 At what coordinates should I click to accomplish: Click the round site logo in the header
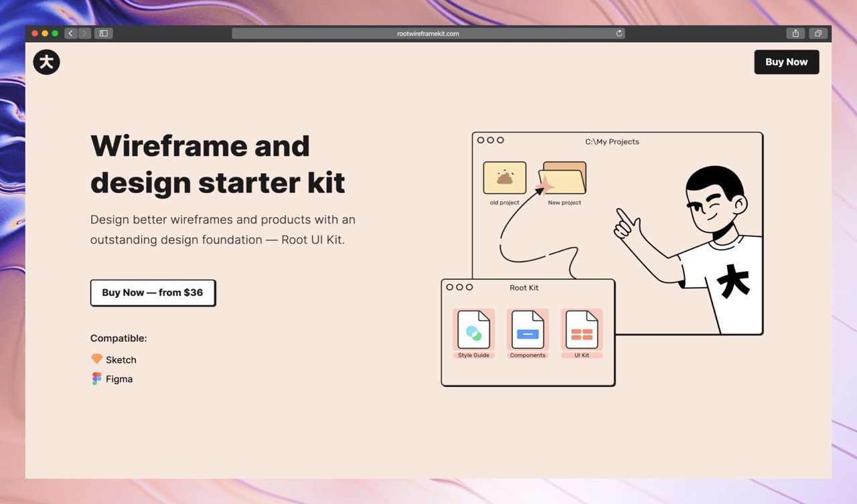pos(46,62)
